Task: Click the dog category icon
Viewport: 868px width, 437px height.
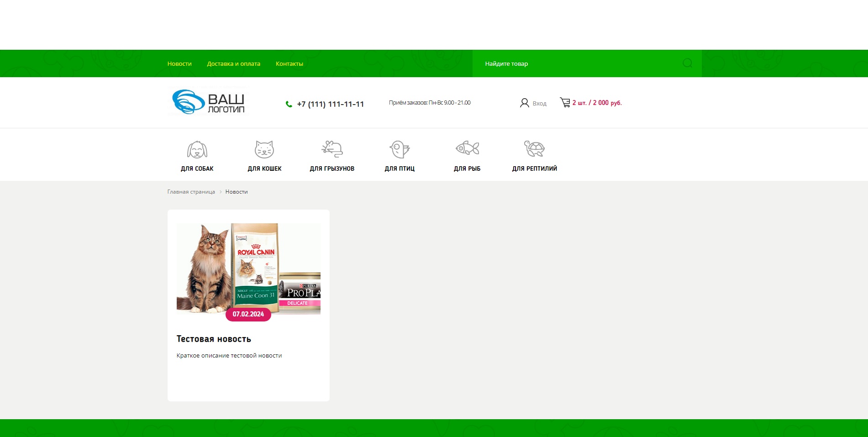Action: pos(197,149)
